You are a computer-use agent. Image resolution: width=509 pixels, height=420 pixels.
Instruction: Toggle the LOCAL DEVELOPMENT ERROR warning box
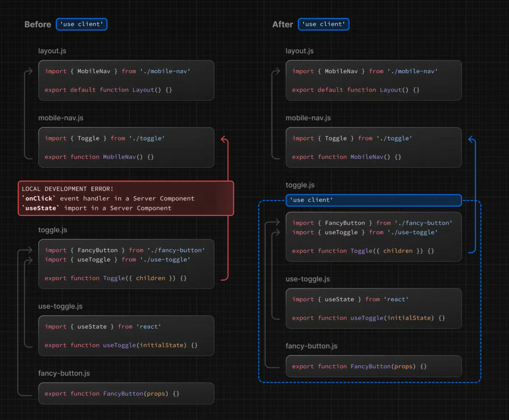(x=126, y=198)
